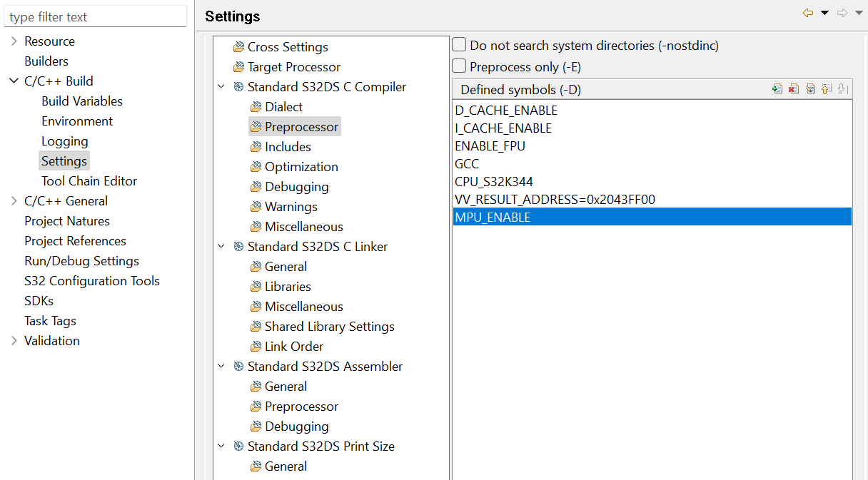The width and height of the screenshot is (868, 480).
Task: Expand the Resource tree node
Action: [14, 41]
